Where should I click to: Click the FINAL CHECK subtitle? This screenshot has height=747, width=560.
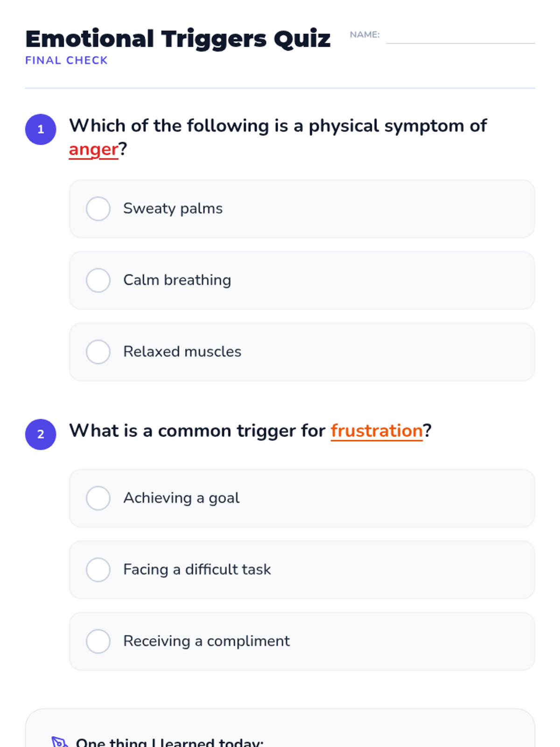click(x=66, y=60)
